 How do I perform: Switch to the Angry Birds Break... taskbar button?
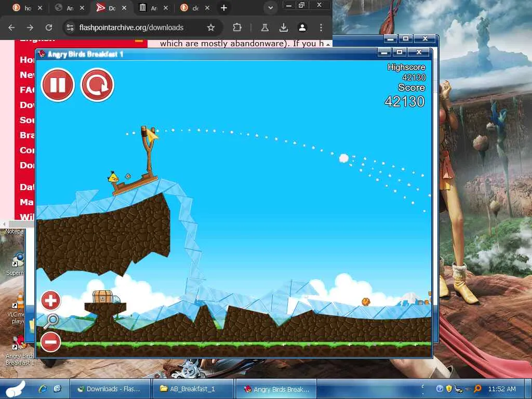coord(276,389)
